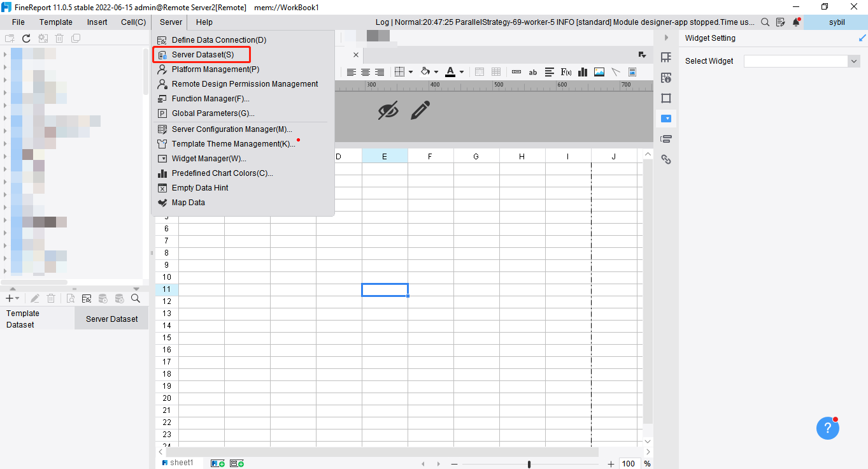The width and height of the screenshot is (868, 469).
Task: Toggle the crossed-eye visibility icon
Action: click(x=388, y=110)
